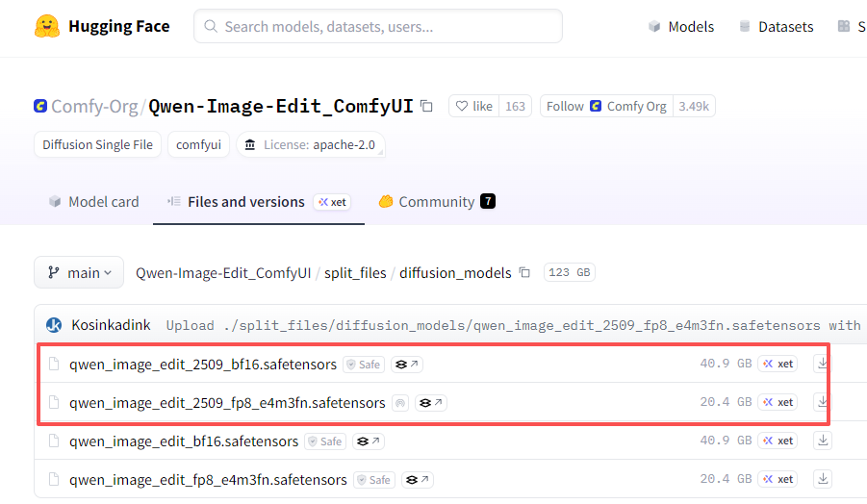Image resolution: width=867 pixels, height=504 pixels.
Task: Switch to the Community tab
Action: (436, 202)
